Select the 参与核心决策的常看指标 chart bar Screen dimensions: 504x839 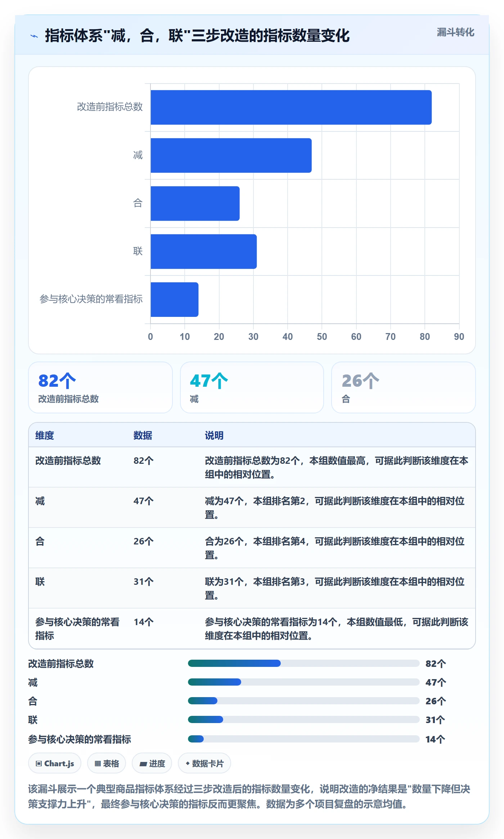(x=175, y=300)
